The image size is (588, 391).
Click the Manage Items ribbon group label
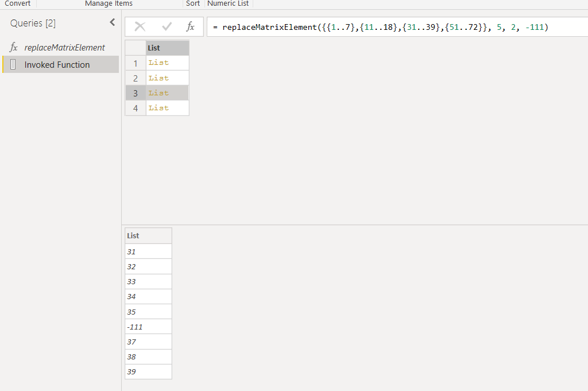coord(109,3)
